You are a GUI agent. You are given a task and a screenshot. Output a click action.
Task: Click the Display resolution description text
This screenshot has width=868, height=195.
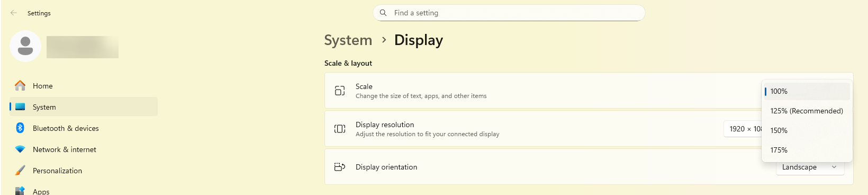[427, 134]
